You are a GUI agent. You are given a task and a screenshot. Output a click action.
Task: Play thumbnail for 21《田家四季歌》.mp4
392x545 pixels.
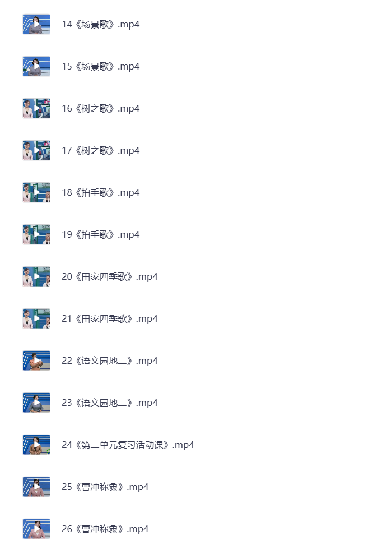pyautogui.click(x=36, y=318)
